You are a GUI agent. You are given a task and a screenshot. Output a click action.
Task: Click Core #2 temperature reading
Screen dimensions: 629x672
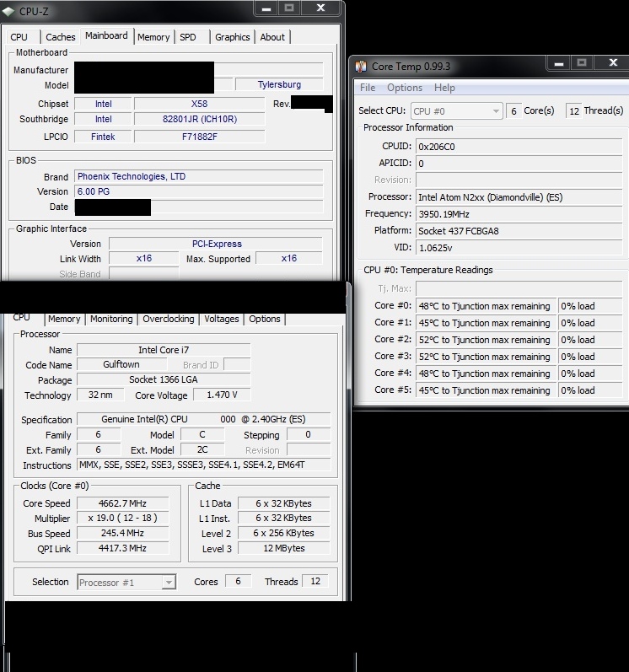(486, 340)
